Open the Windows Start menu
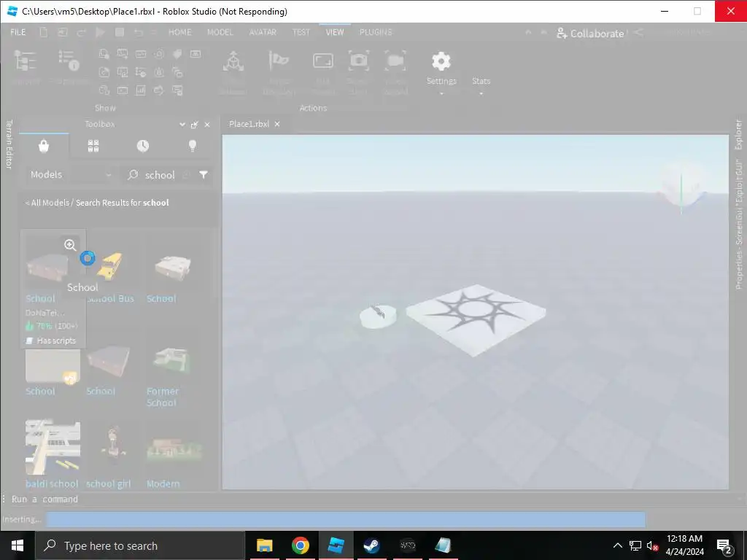Viewport: 747px width, 560px height. coord(18,545)
